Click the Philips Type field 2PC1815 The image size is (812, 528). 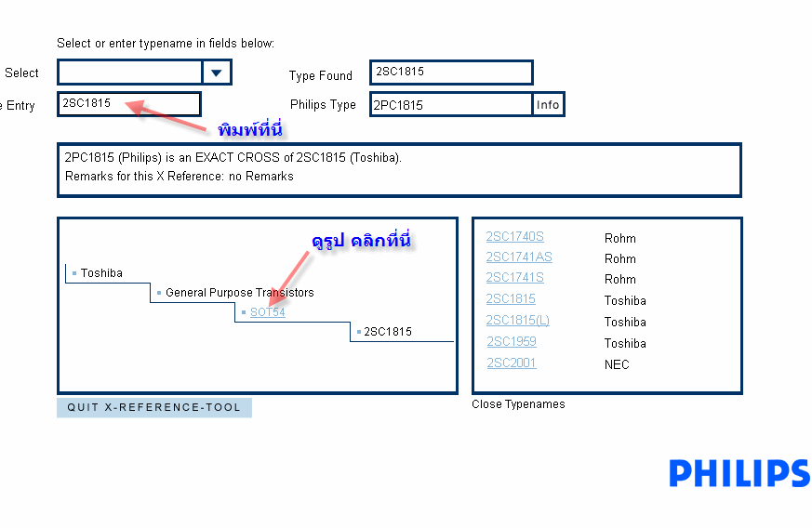[451, 104]
